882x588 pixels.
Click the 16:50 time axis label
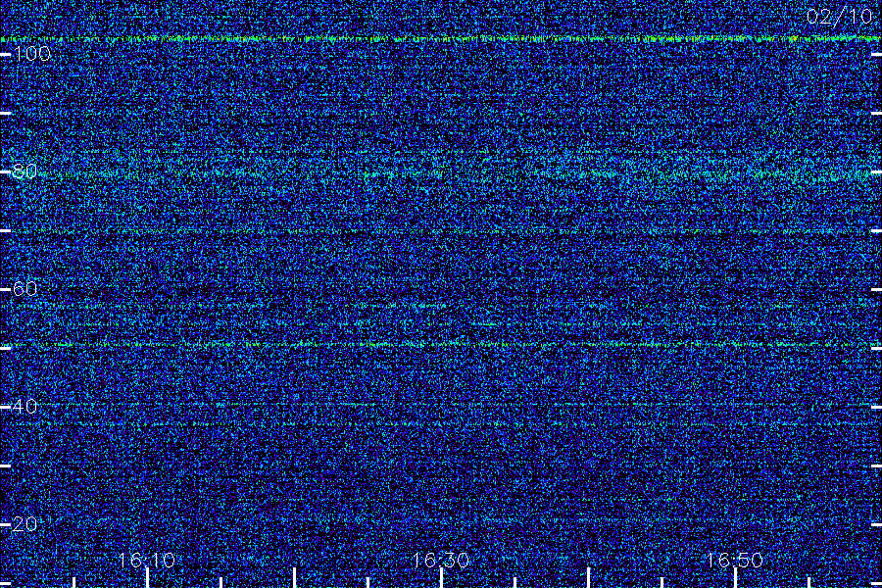[735, 560]
